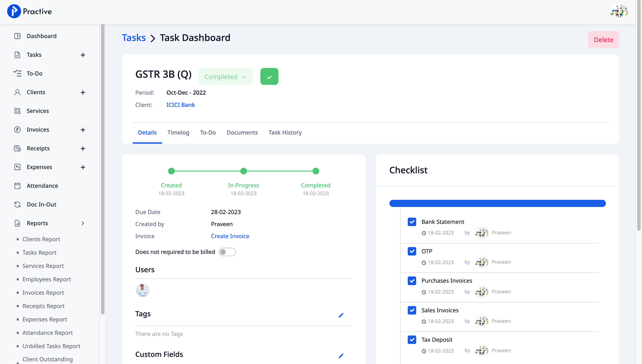Uncheck the Tax Deposit checklist item
The width and height of the screenshot is (642, 364).
[412, 340]
